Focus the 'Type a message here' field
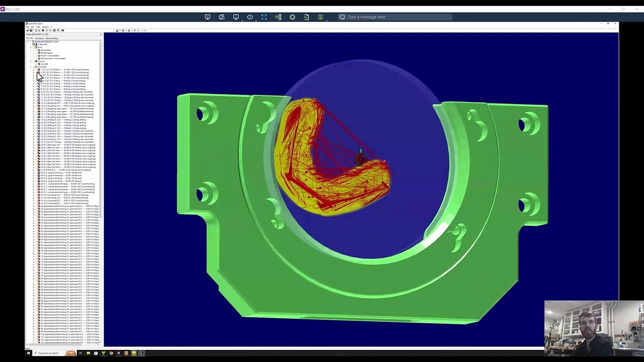Screen dimensions: 644x362 pos(395,17)
